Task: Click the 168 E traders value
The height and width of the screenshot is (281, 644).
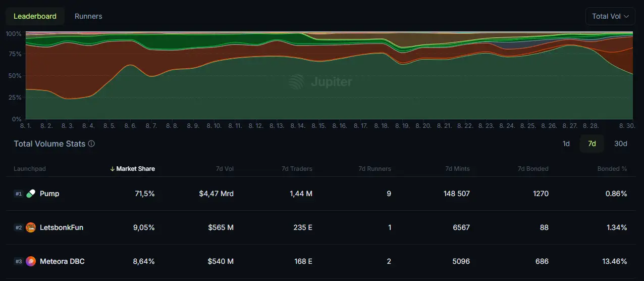Action: [x=303, y=261]
